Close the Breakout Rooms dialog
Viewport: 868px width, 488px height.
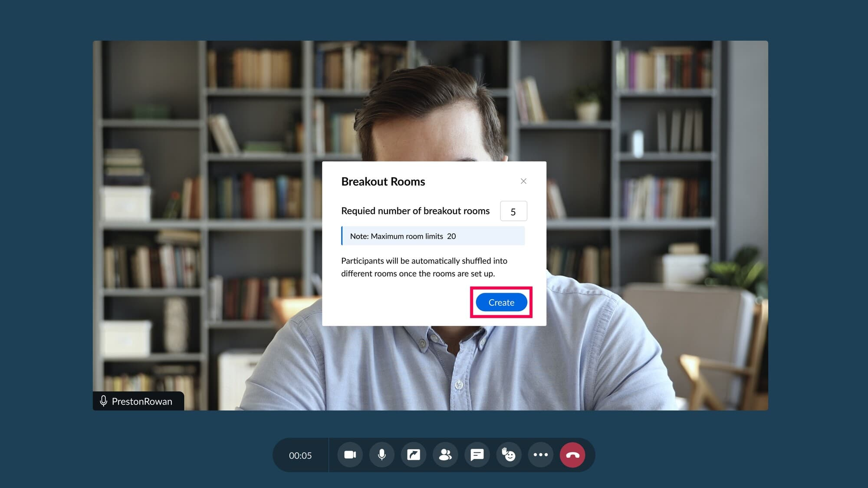click(x=523, y=181)
